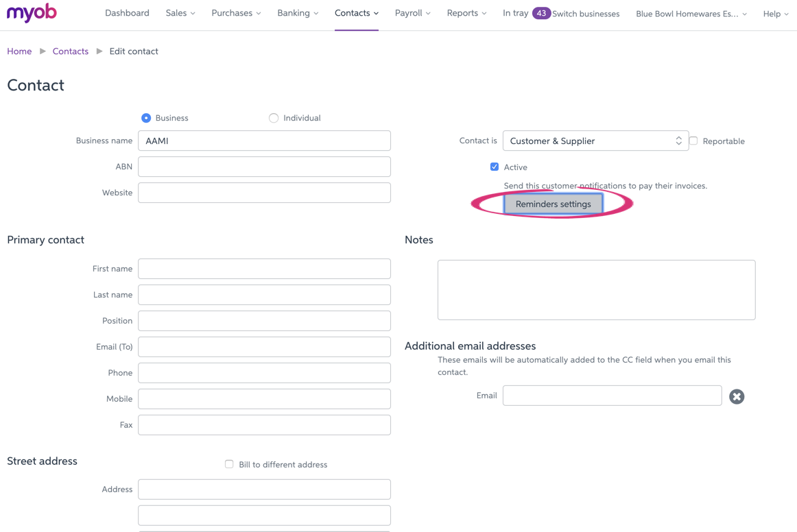
Task: Open the Payroll menu
Action: [x=412, y=13]
